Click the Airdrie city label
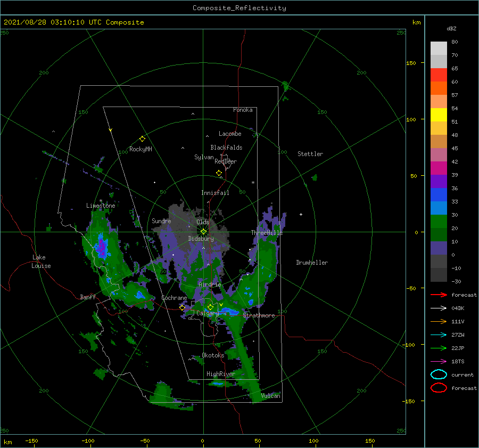The image size is (479, 448). coord(210,284)
